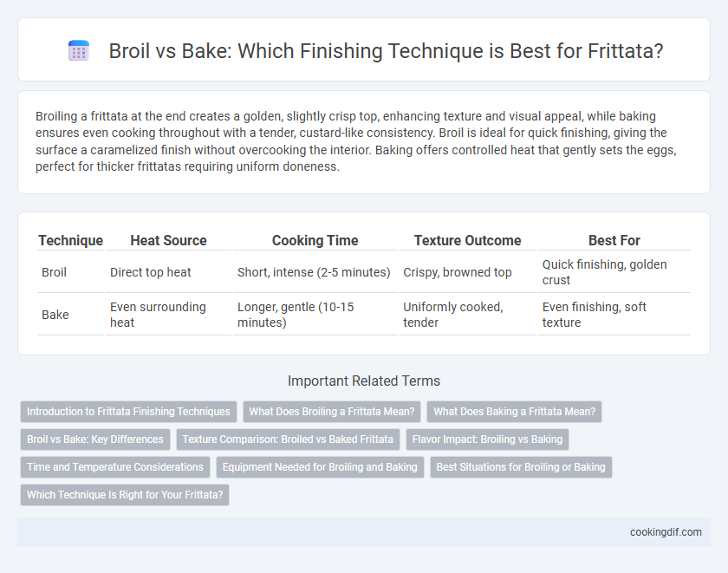Open Introduction to Frittata Finishing Techniques tag

pyautogui.click(x=128, y=412)
